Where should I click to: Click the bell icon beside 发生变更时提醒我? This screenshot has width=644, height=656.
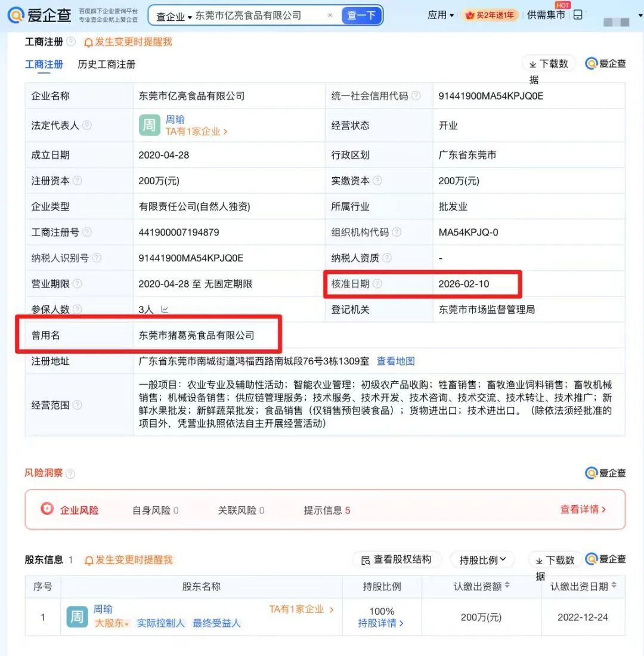[88, 42]
